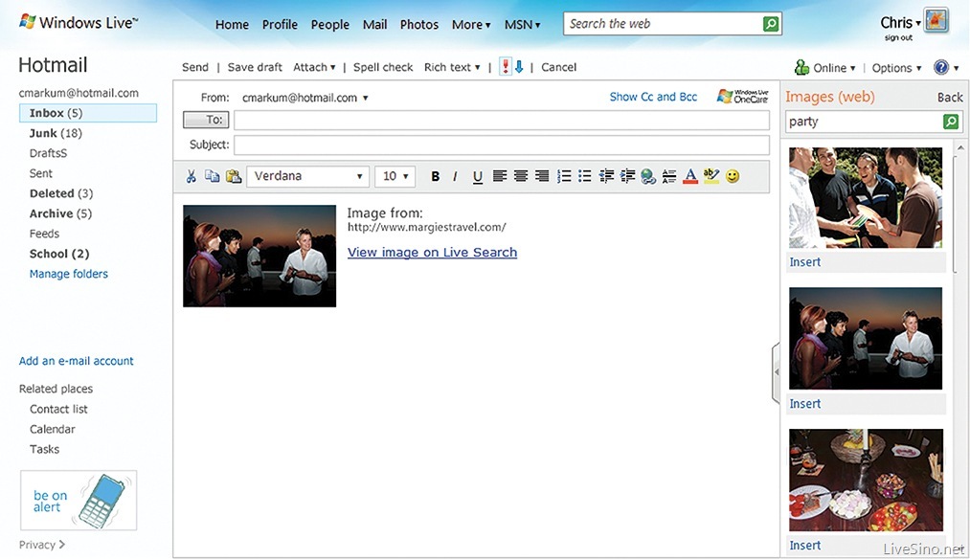The width and height of the screenshot is (970, 560).
Task: Click the Cut scissors icon
Action: [x=192, y=176]
